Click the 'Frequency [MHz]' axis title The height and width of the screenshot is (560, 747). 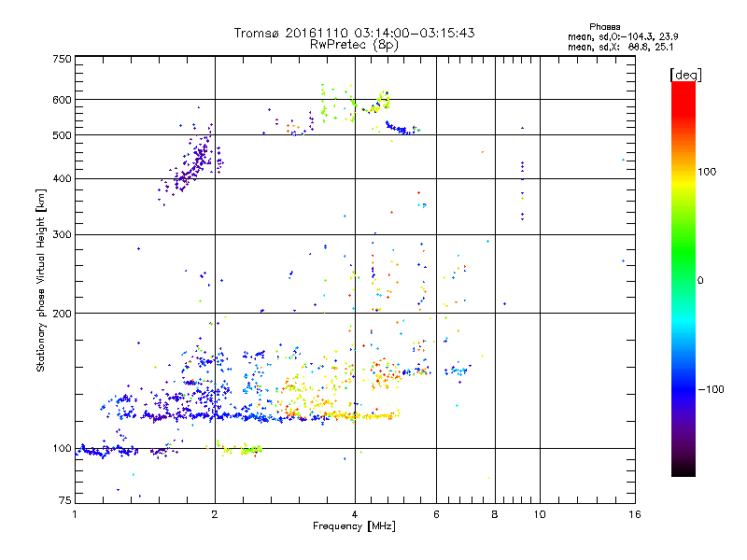pyautogui.click(x=354, y=526)
